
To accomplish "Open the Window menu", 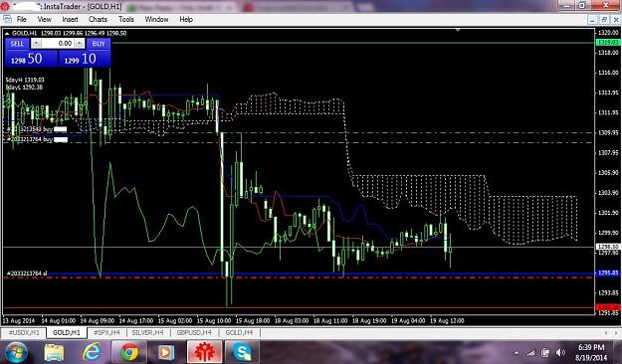I will pos(156,19).
